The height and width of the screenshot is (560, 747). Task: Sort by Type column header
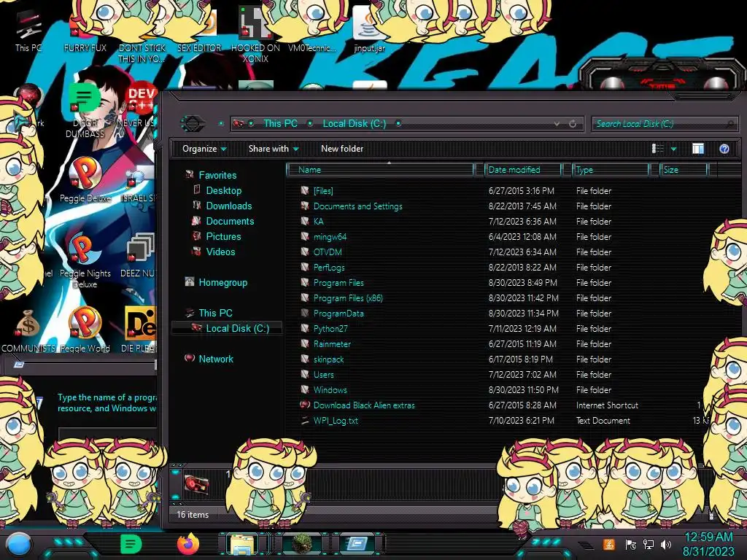pyautogui.click(x=611, y=169)
